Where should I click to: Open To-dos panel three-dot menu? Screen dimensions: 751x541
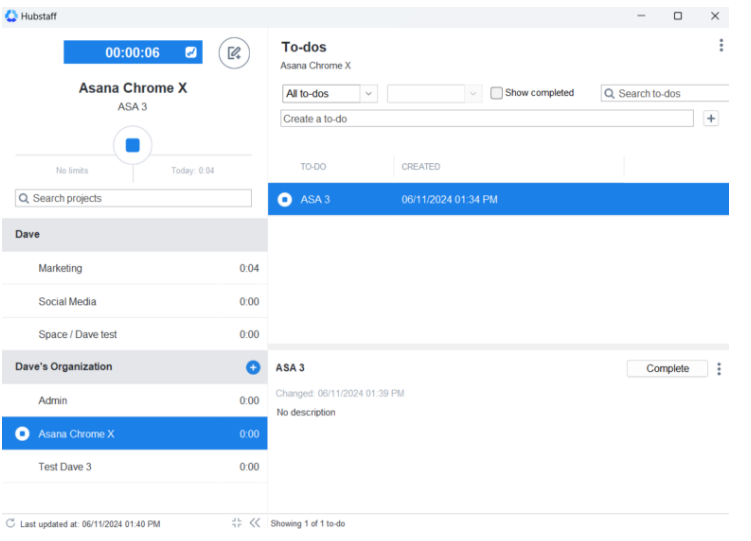[721, 45]
